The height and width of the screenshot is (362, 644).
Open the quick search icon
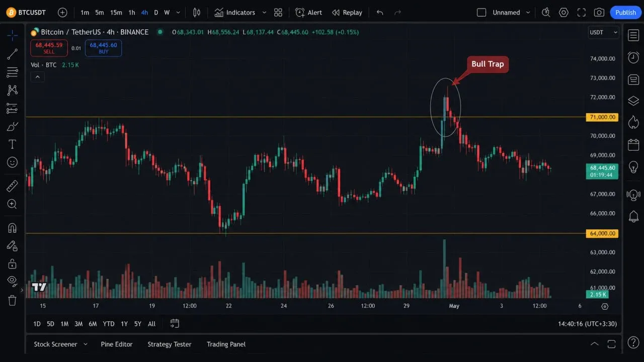coord(545,13)
